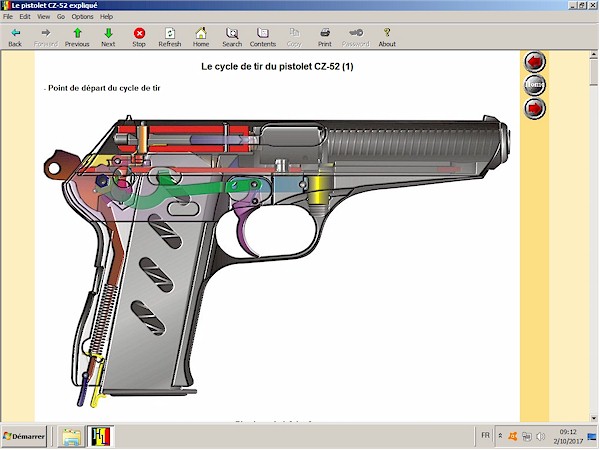Viewport: 600px width, 450px height.
Task: Open the View menu
Action: coord(43,16)
